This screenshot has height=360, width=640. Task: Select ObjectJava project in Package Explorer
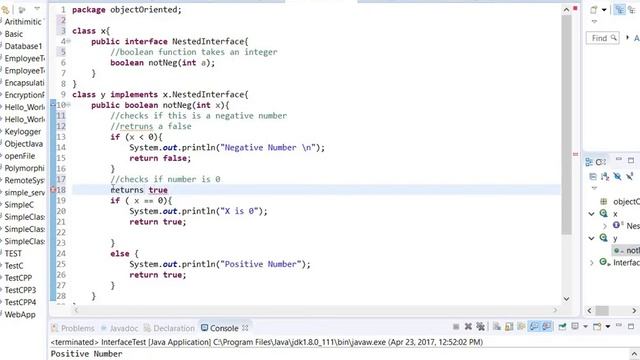point(23,144)
